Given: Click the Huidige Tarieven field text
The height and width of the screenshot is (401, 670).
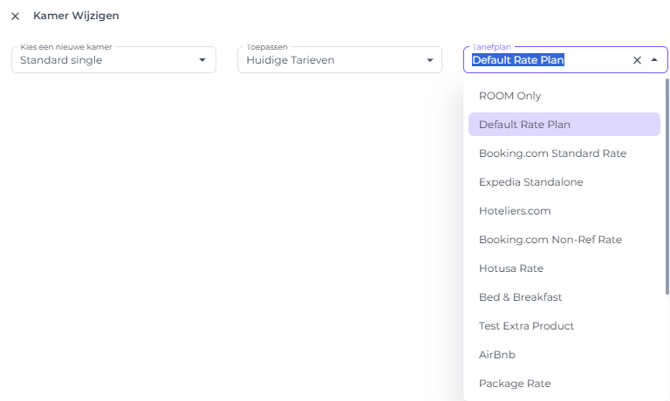Looking at the screenshot, I should (290, 60).
